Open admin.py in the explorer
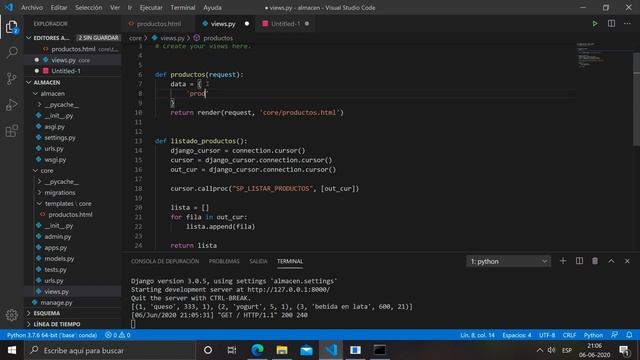Screen dimensions: 640x360 pyautogui.click(x=58, y=236)
